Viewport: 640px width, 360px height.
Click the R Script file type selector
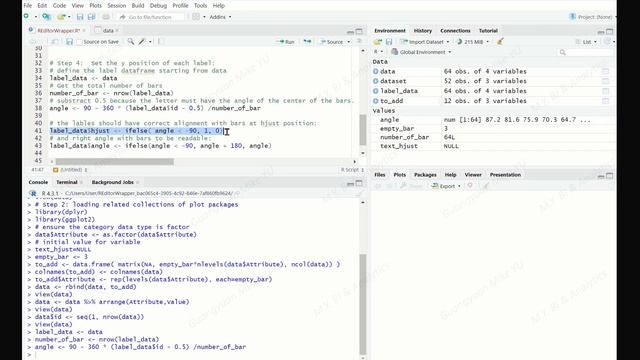click(x=352, y=169)
